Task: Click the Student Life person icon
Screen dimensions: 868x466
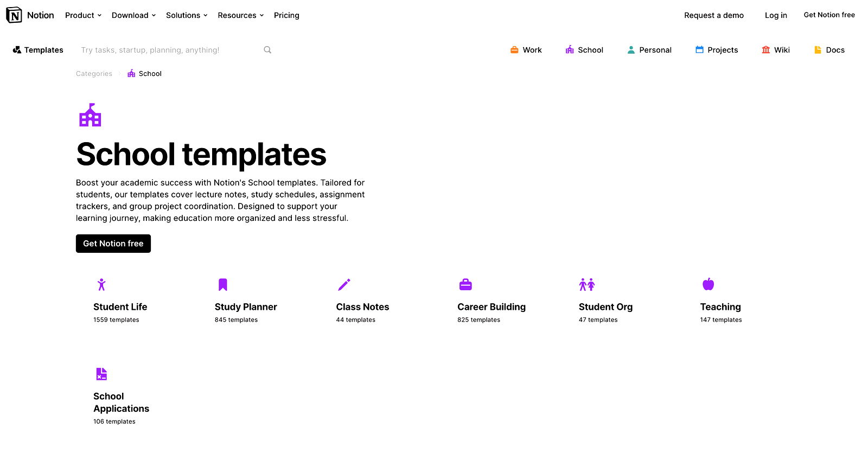Action: click(x=101, y=284)
